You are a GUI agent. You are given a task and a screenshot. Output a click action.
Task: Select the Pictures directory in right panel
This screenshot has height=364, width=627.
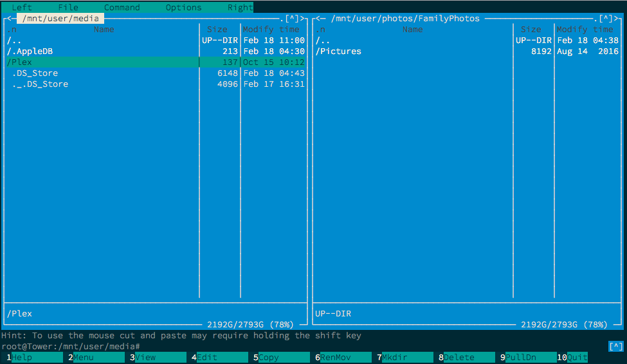click(338, 51)
